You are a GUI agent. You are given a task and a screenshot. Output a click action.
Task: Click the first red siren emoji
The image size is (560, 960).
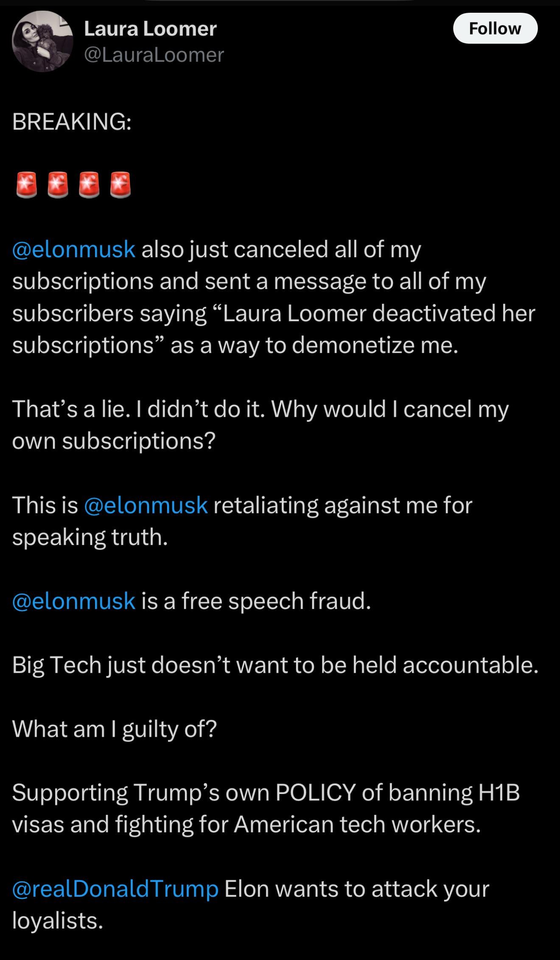coord(26,185)
